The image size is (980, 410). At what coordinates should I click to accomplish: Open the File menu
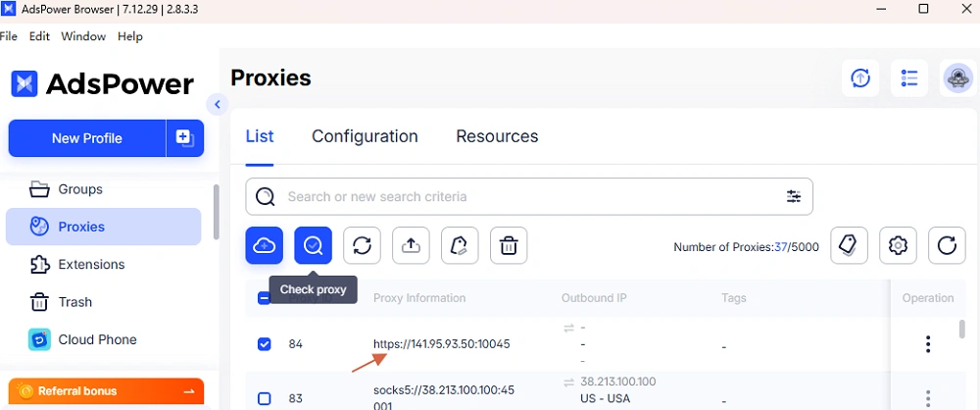[x=8, y=36]
